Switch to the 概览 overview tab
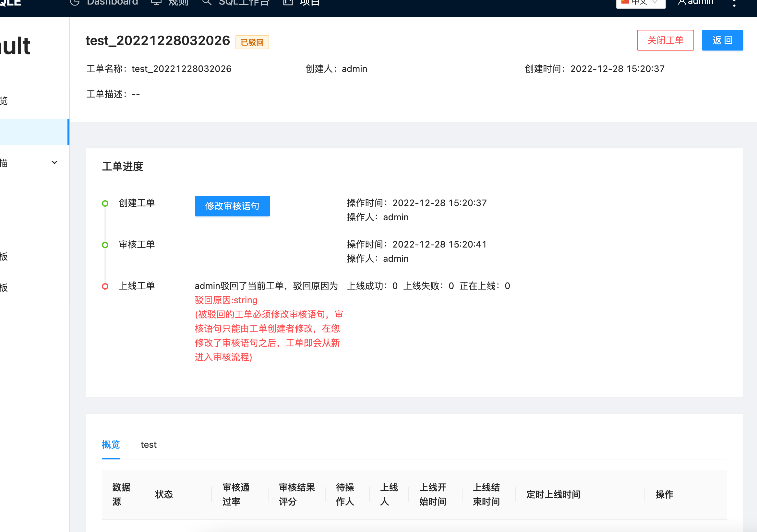Screen dimensions: 757x532 [111, 445]
